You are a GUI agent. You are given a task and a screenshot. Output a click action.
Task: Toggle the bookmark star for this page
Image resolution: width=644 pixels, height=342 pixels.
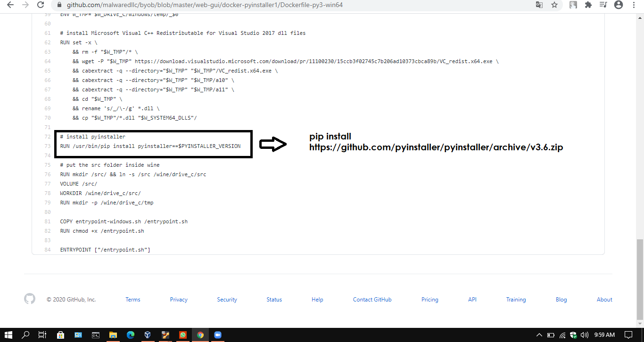pyautogui.click(x=554, y=6)
